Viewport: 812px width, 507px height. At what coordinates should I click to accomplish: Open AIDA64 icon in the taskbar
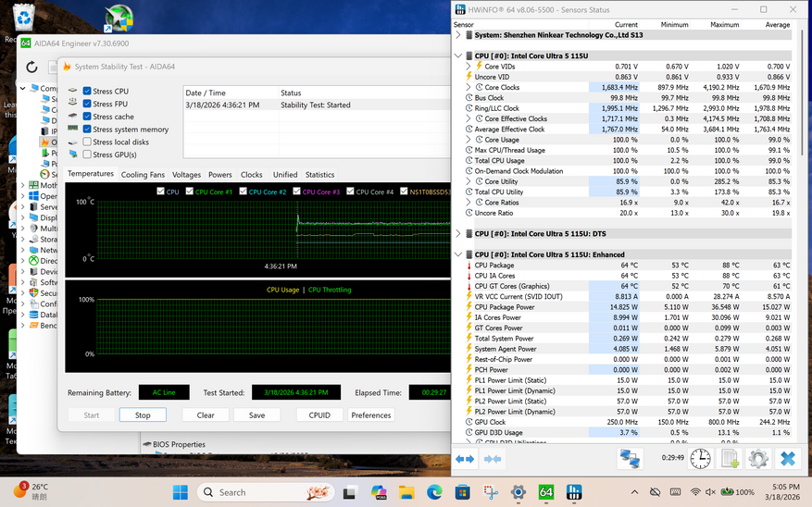click(x=546, y=492)
